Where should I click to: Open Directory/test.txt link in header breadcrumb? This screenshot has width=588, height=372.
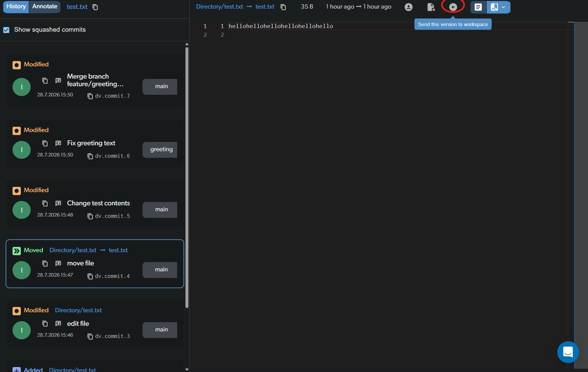(x=219, y=7)
